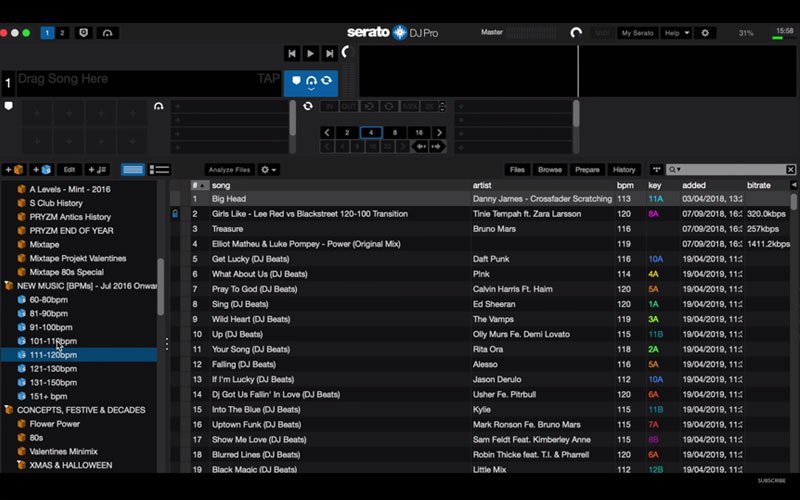This screenshot has width=800, height=500.
Task: Click the lock icon beside Girls Like
Action: [176, 214]
